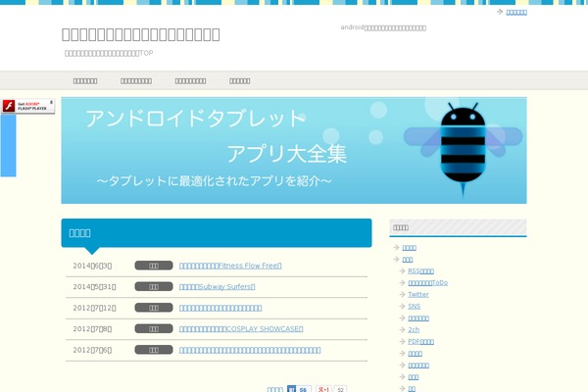Open the first item in the gray navigation bar

[x=85, y=81]
